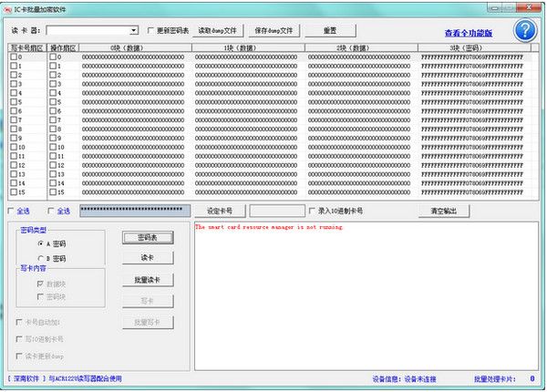
Task: Check sector 0 in 写卡号扇区 column
Action: point(15,57)
